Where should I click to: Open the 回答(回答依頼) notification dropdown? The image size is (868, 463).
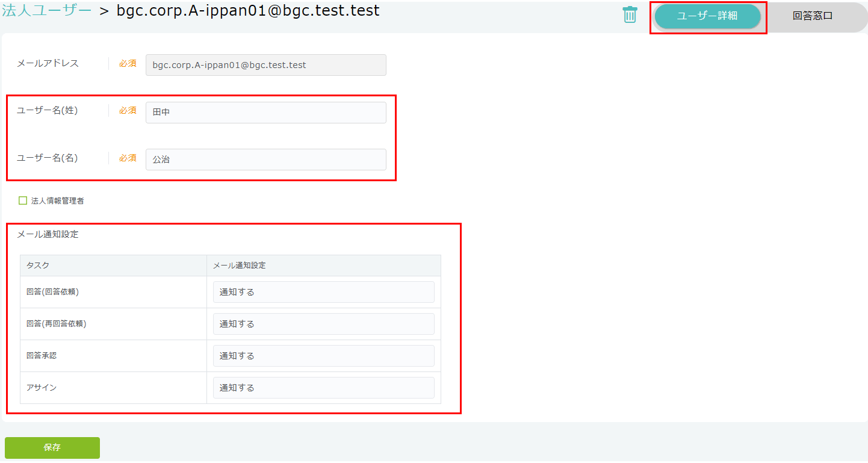click(x=323, y=292)
